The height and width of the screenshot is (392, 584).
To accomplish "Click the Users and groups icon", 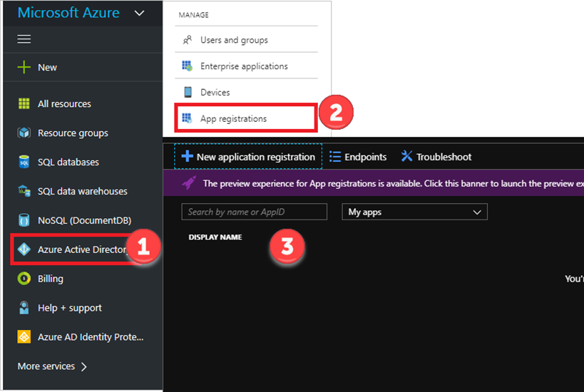I will [x=188, y=40].
